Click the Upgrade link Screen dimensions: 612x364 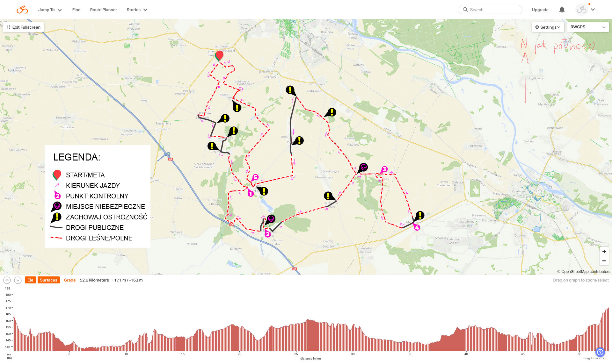[540, 10]
